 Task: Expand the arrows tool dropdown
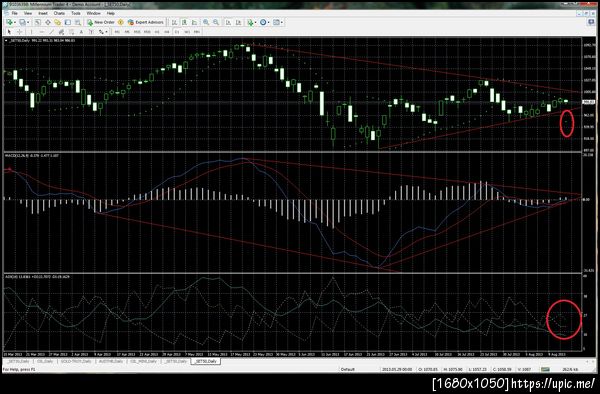click(106, 32)
